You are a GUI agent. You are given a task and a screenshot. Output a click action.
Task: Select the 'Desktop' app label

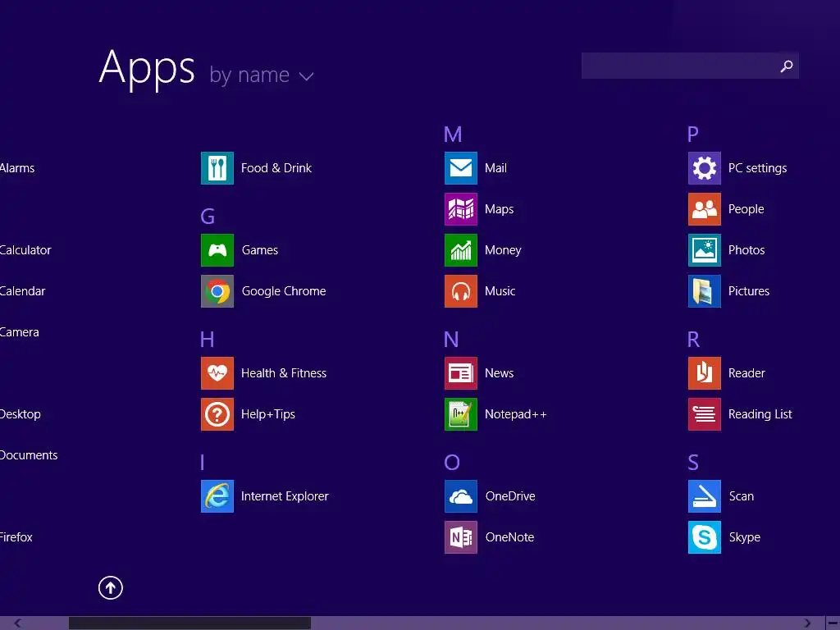point(21,414)
